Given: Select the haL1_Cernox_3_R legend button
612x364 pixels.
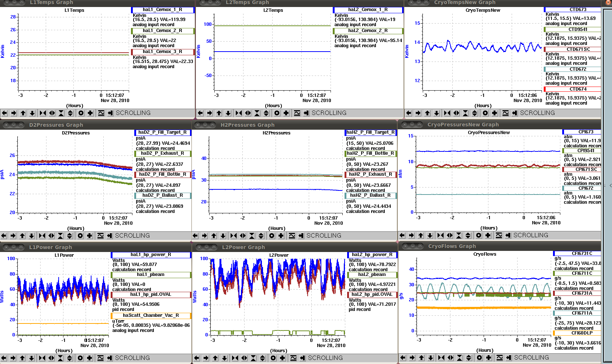Looking at the screenshot, I should tap(163, 52).
